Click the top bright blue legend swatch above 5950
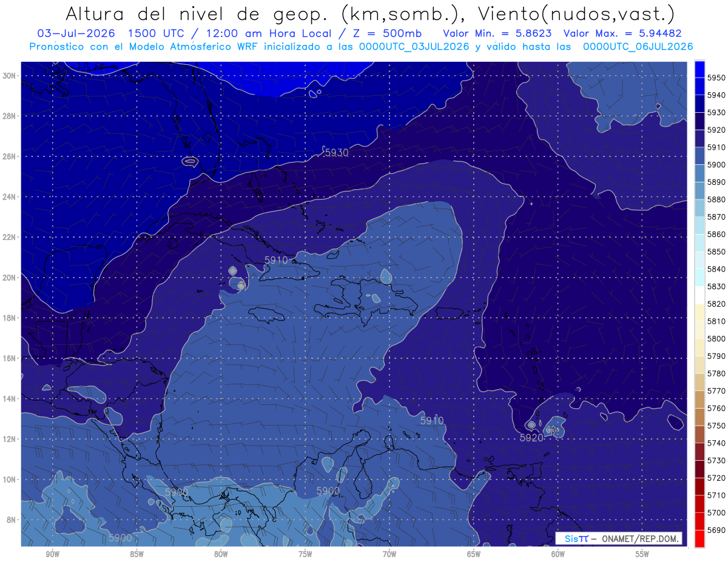728x562 pixels. tap(699, 69)
